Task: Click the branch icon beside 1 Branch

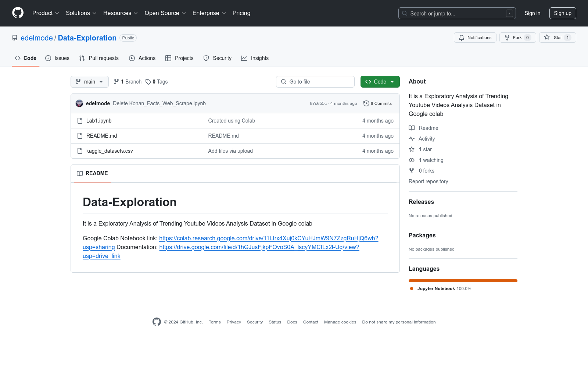Action: (x=116, y=82)
